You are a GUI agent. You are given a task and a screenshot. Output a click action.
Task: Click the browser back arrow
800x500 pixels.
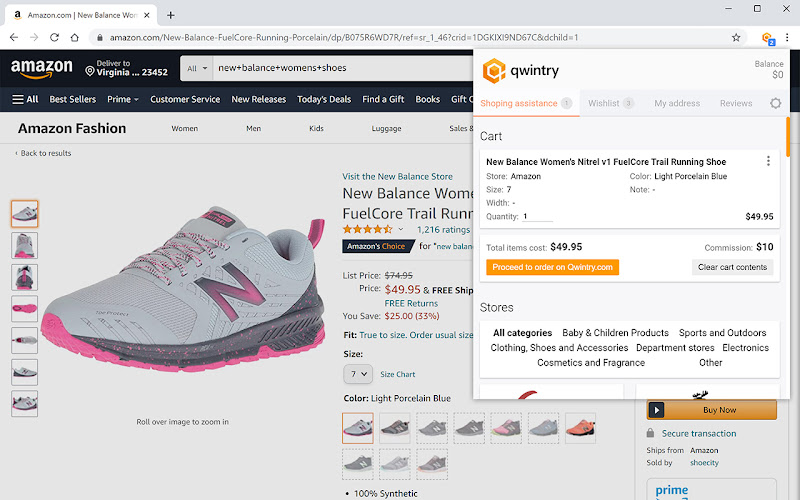coord(14,37)
